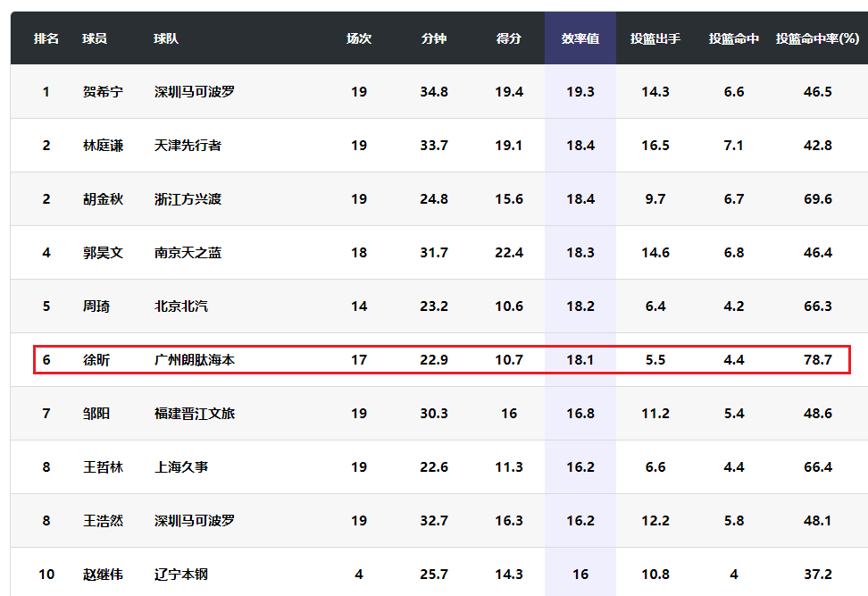Click player 王哲林's name
This screenshot has height=596, width=868.
click(x=103, y=467)
